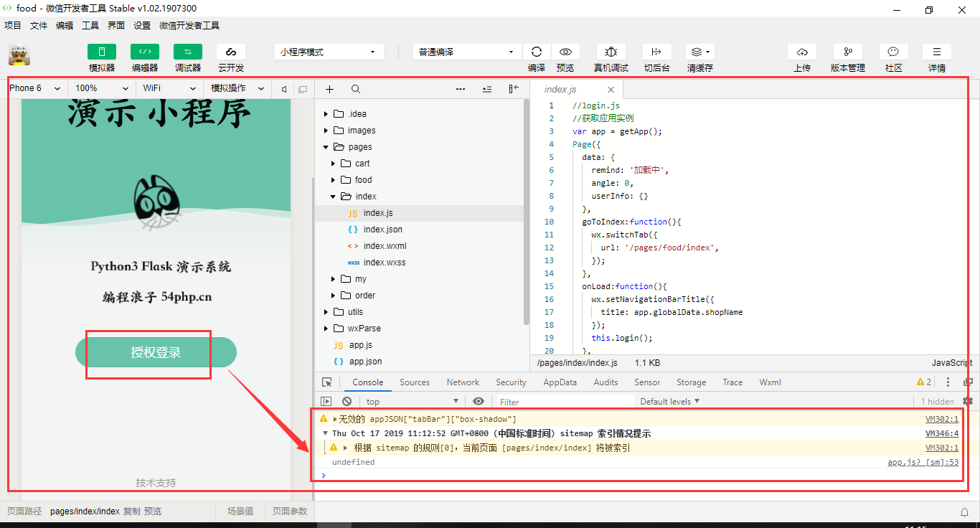Switch to the AppData tab
Image resolution: width=980 pixels, height=528 pixels.
pyautogui.click(x=560, y=382)
